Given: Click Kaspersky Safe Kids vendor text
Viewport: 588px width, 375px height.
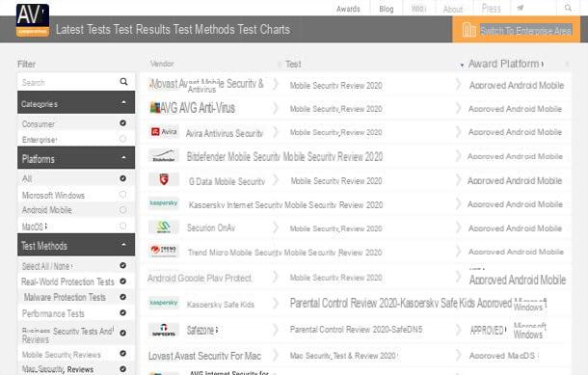Looking at the screenshot, I should 221,305.
